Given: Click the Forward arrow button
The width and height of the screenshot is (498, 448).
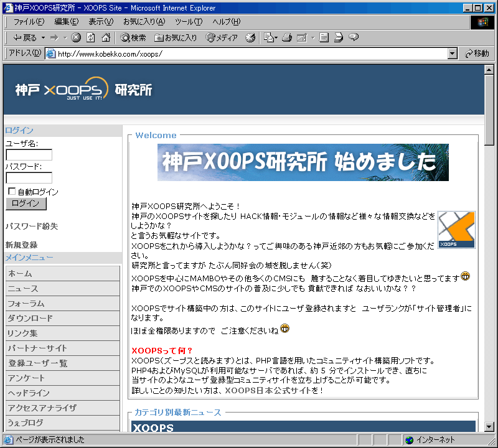Looking at the screenshot, I should 55,38.
